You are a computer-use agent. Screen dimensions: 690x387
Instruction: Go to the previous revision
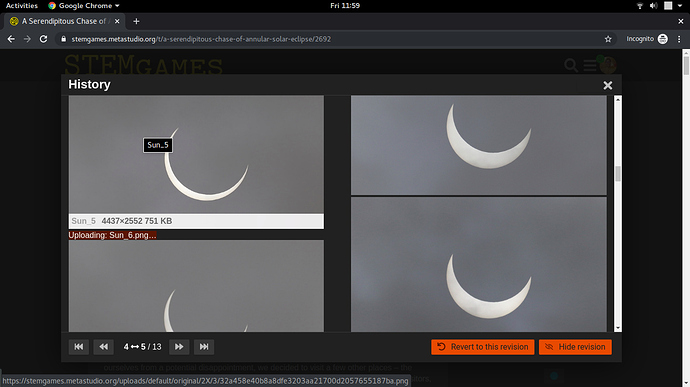(103, 347)
